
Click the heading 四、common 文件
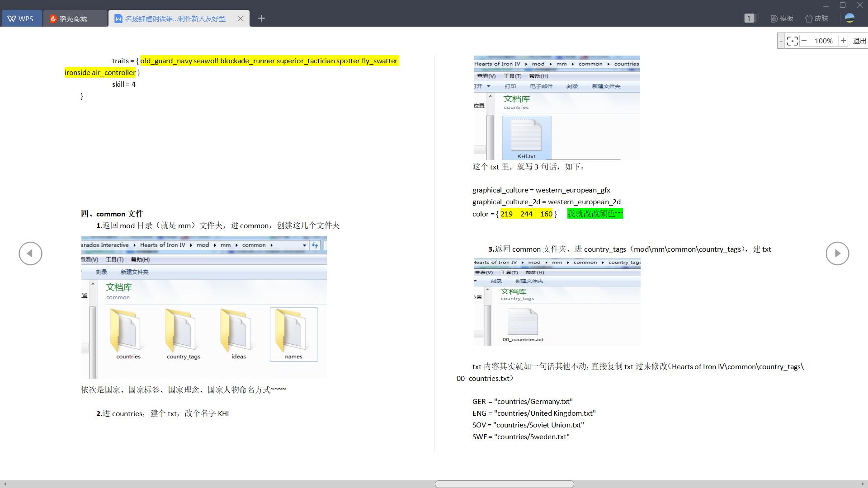coord(112,214)
